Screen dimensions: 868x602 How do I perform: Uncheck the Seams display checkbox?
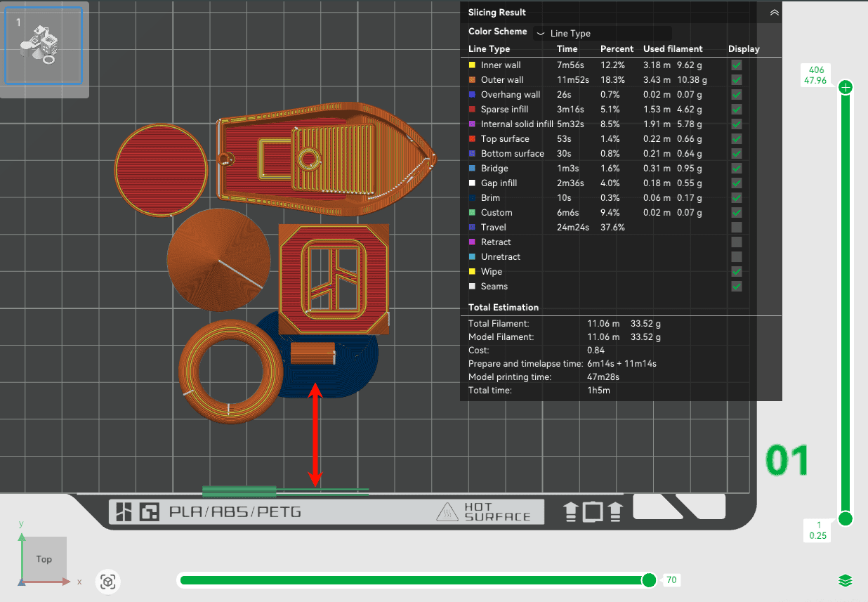pos(737,287)
